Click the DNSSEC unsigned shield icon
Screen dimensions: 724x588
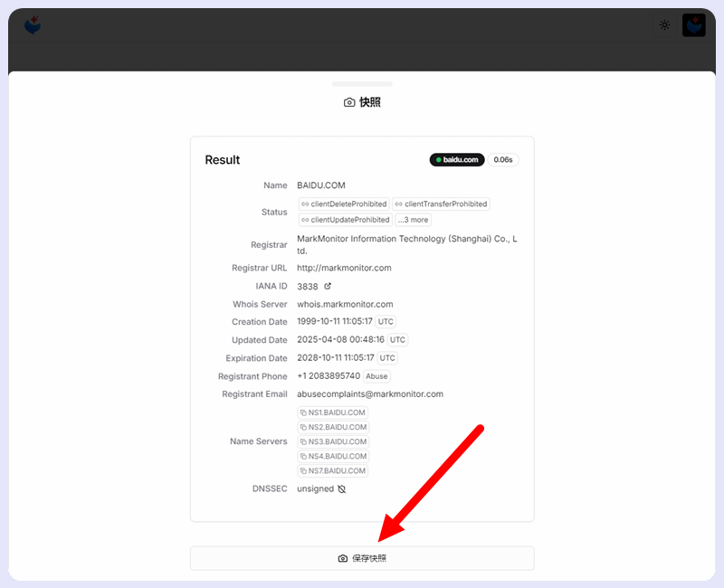pyautogui.click(x=342, y=489)
